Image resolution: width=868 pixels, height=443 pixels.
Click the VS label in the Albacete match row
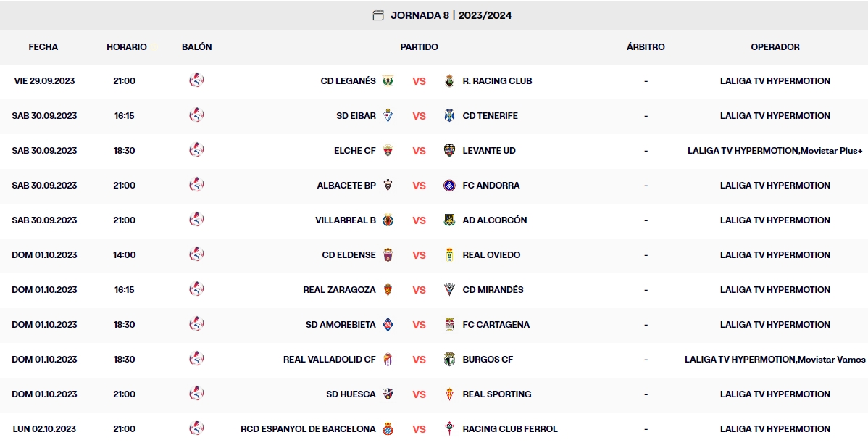pyautogui.click(x=419, y=185)
